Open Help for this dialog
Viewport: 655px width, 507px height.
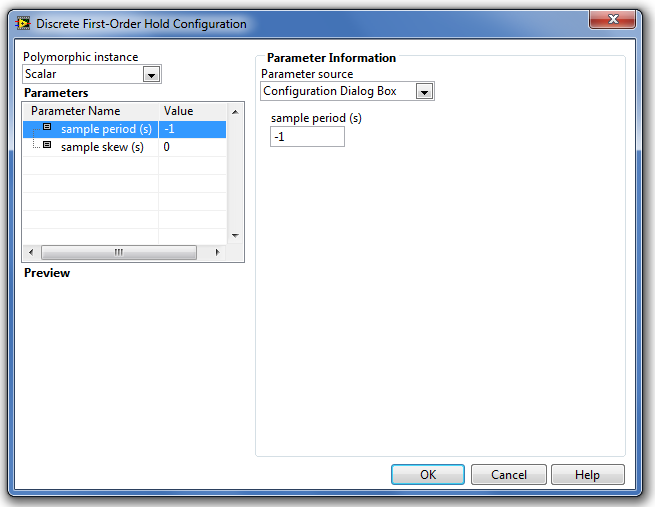click(x=587, y=475)
